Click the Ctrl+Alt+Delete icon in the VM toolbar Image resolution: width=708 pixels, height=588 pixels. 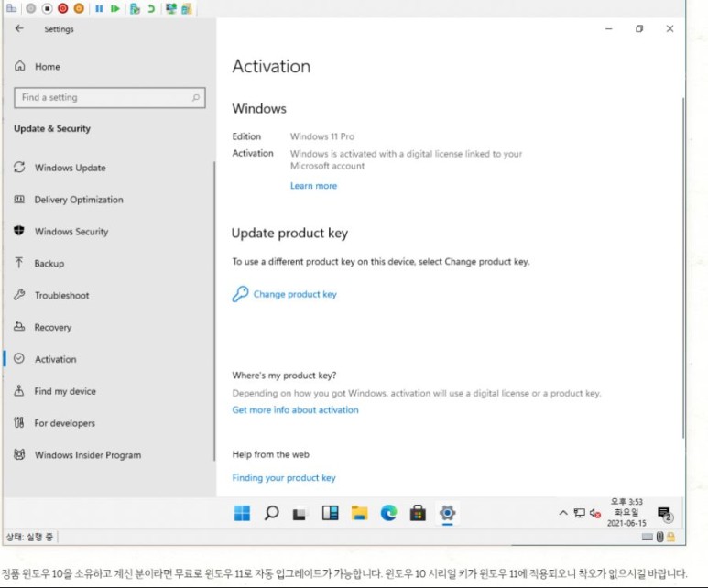point(11,8)
